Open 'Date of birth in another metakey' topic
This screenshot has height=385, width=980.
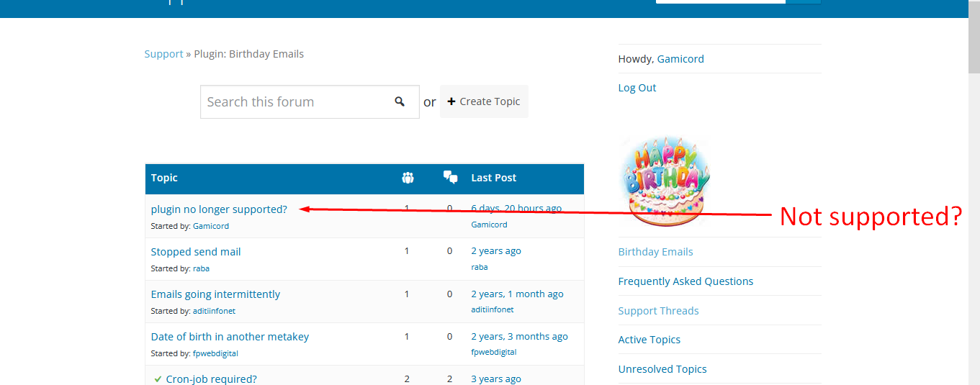[230, 337]
